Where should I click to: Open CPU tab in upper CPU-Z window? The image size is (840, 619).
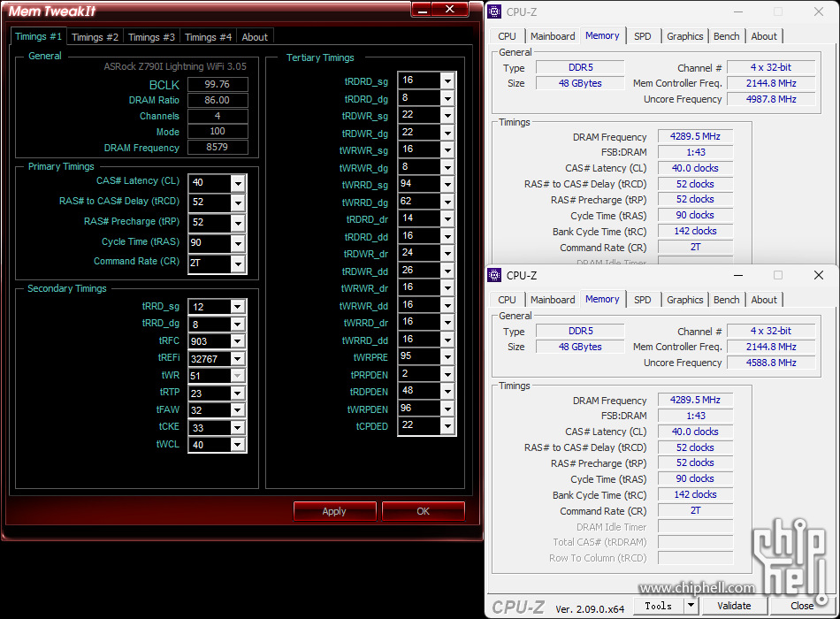pos(507,36)
